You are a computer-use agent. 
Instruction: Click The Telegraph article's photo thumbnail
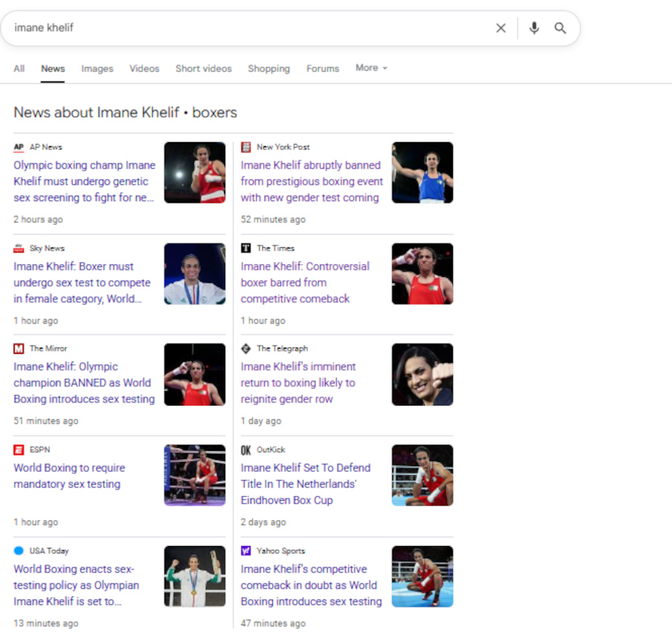[422, 374]
